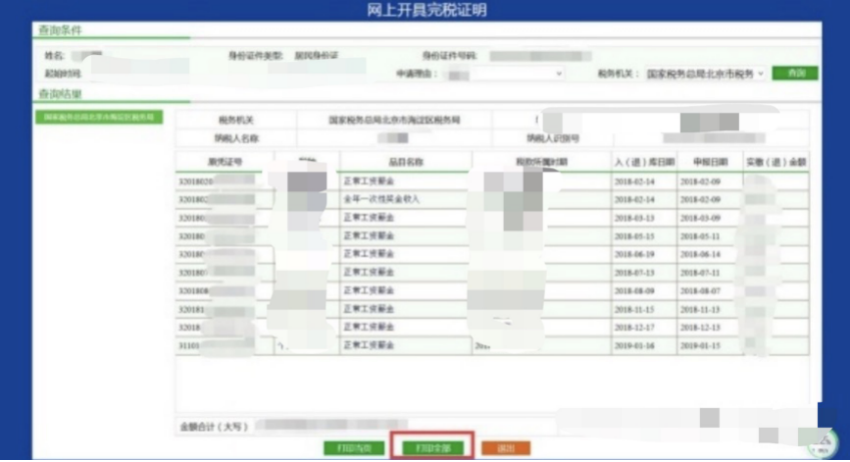Click the green 打印当页 button
850x462 pixels.
tap(354, 448)
